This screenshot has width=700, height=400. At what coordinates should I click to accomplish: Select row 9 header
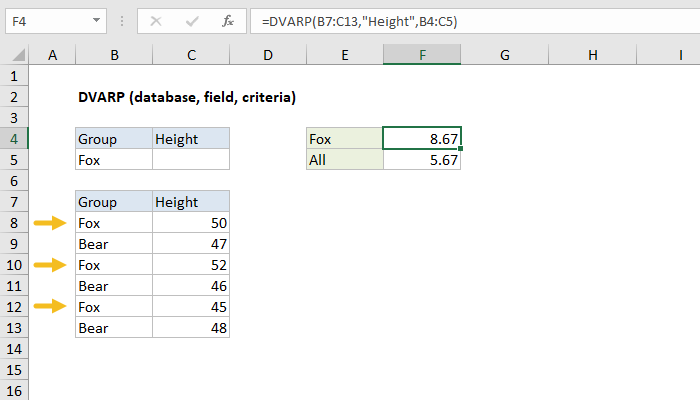pos(14,244)
